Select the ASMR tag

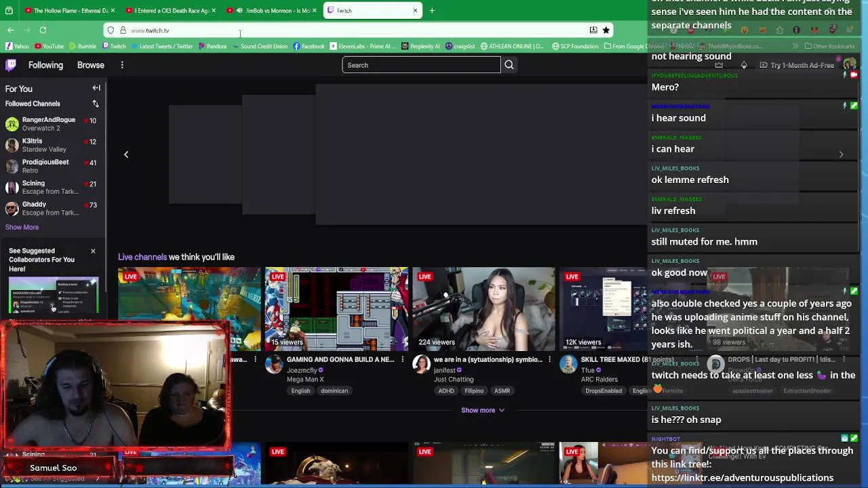[502, 391]
